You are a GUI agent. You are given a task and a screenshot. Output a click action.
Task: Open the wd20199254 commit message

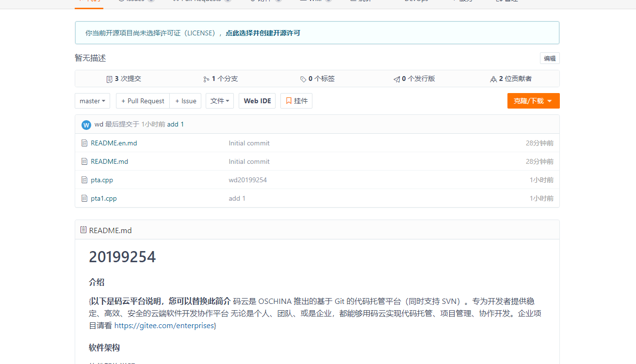click(x=248, y=180)
